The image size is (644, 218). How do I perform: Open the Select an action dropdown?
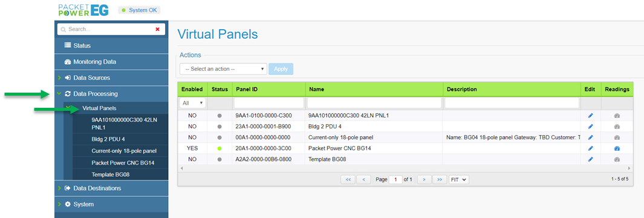(x=223, y=69)
